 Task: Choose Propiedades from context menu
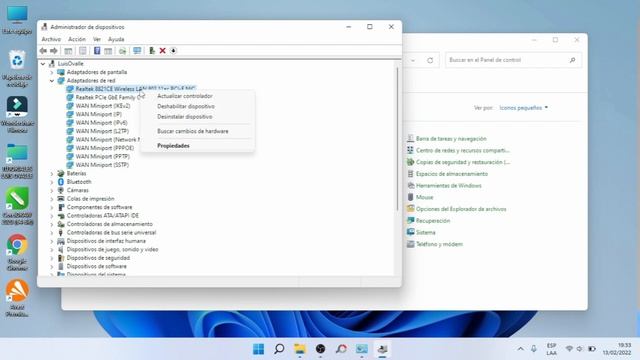coord(173,146)
